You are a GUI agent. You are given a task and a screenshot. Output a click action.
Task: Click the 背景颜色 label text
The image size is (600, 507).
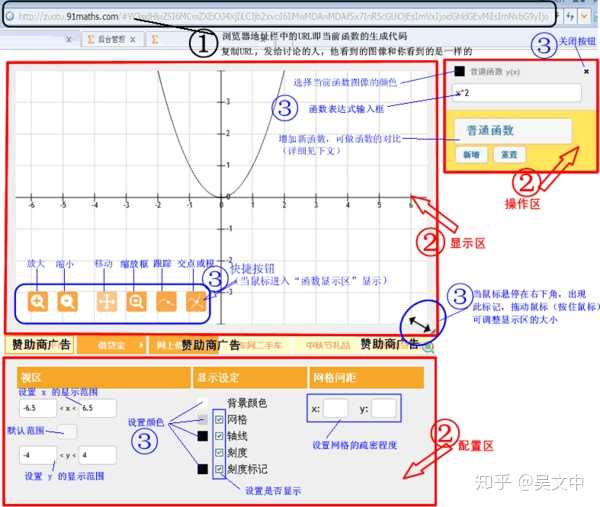pos(247,403)
